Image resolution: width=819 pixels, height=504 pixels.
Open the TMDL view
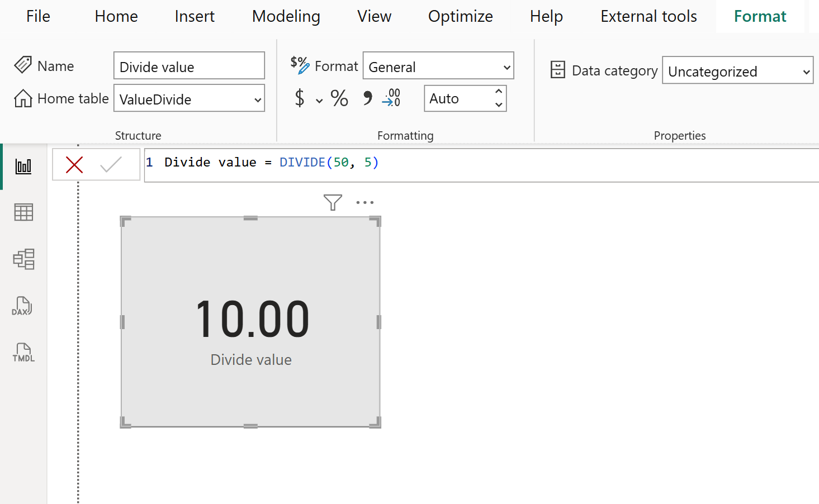[x=23, y=353]
